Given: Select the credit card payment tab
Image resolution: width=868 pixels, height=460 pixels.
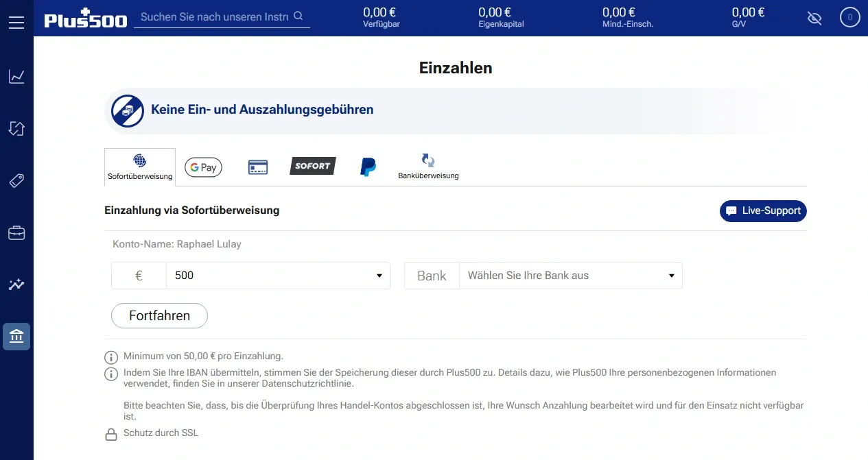Looking at the screenshot, I should pos(258,167).
